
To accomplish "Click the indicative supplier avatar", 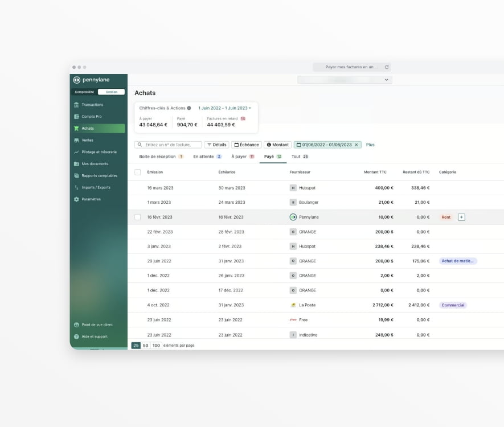I will [x=293, y=335].
